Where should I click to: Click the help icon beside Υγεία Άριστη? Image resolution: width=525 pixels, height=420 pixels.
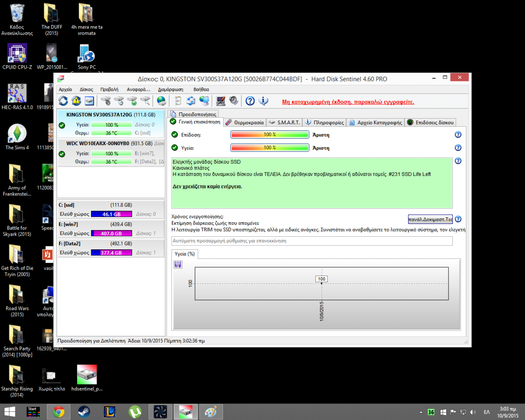click(458, 148)
